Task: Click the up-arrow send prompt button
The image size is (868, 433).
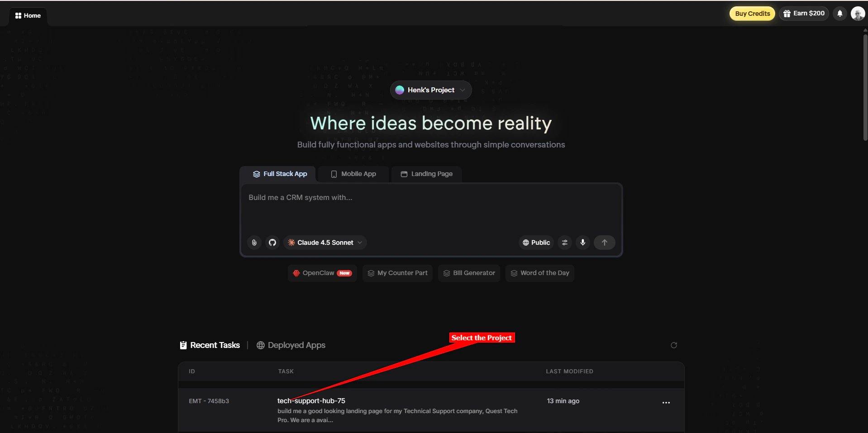Action: [604, 243]
